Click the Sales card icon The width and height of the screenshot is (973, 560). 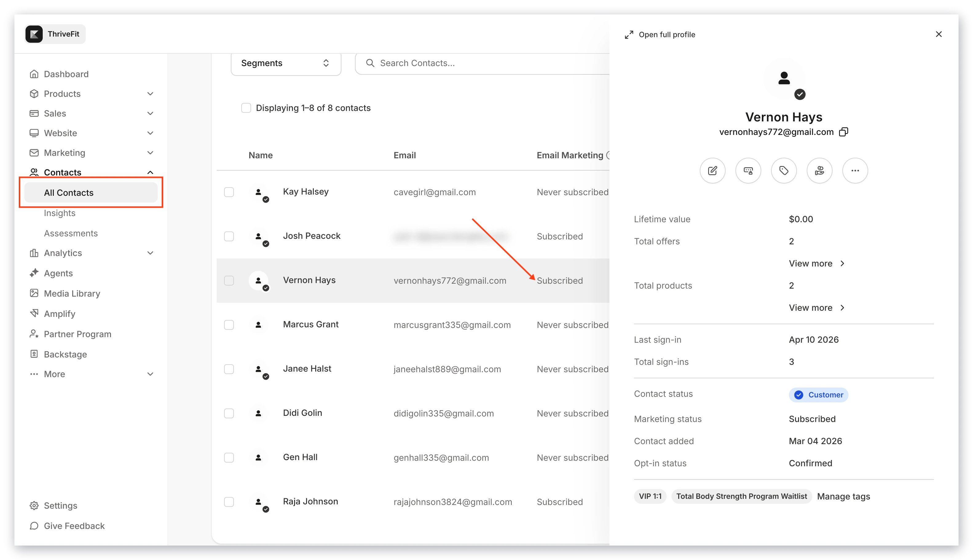tap(34, 113)
